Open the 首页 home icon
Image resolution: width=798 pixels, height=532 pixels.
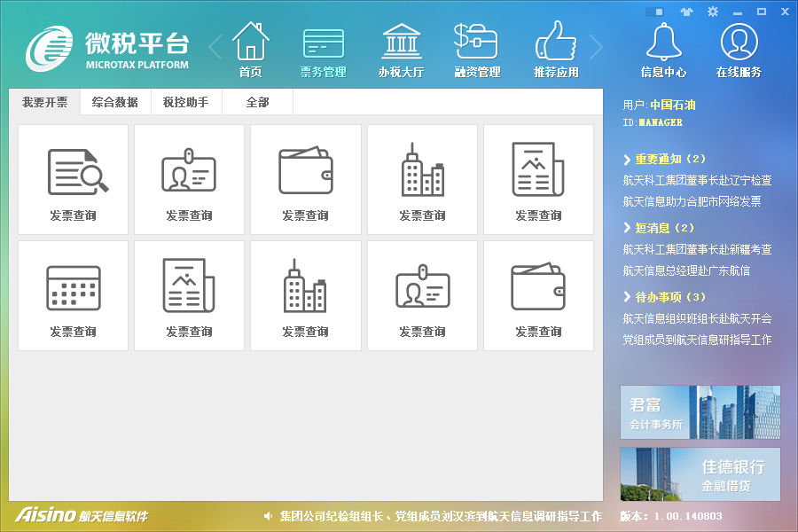[250, 50]
